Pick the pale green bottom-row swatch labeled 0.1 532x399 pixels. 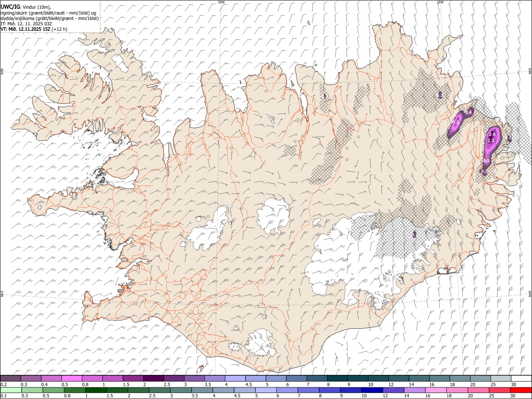click(x=11, y=390)
